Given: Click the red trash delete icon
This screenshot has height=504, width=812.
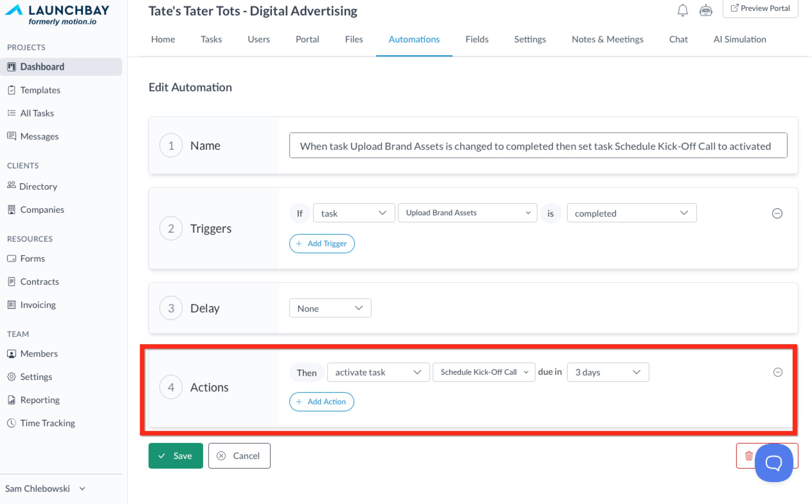Looking at the screenshot, I should [749, 455].
